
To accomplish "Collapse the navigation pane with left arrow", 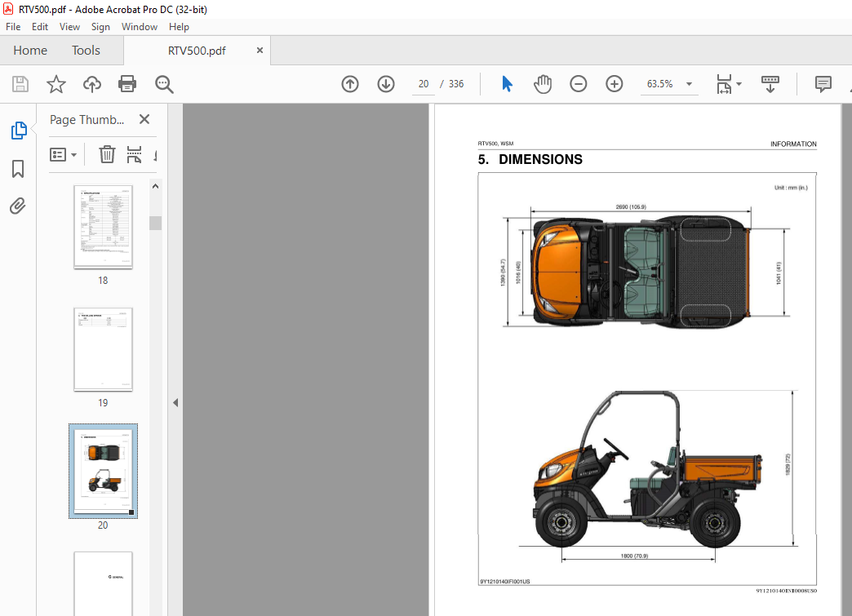I will click(x=175, y=402).
